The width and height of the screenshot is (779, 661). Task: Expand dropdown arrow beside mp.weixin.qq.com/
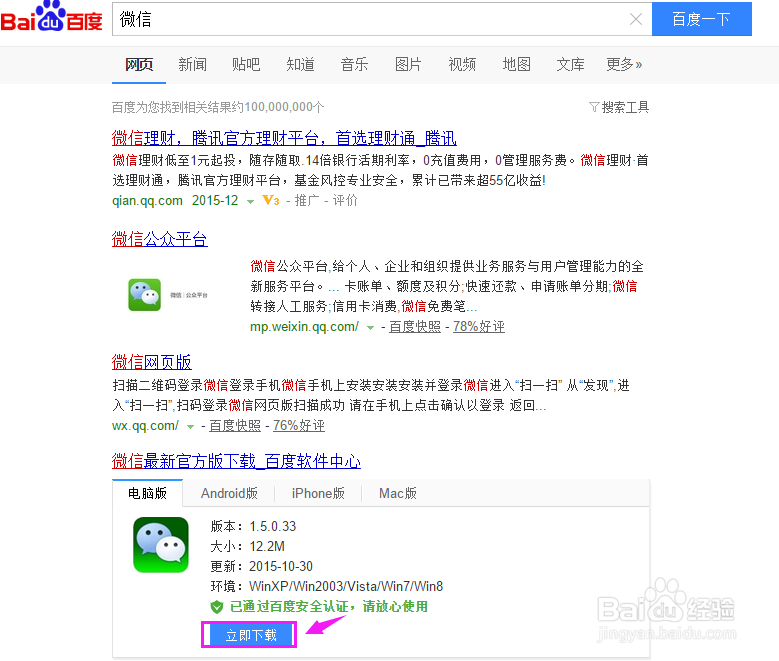[x=370, y=328]
